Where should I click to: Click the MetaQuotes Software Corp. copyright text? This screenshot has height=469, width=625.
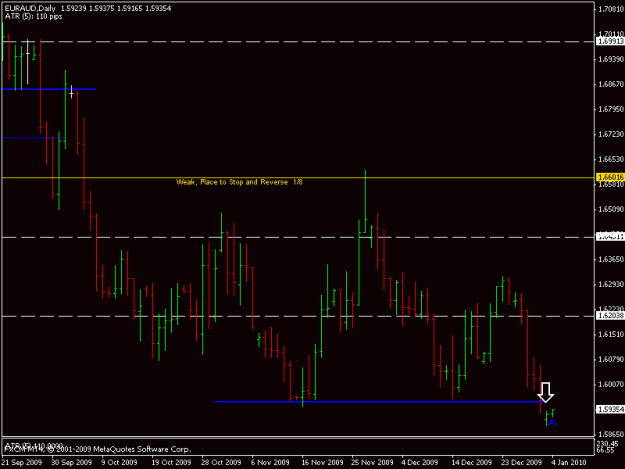point(97,449)
